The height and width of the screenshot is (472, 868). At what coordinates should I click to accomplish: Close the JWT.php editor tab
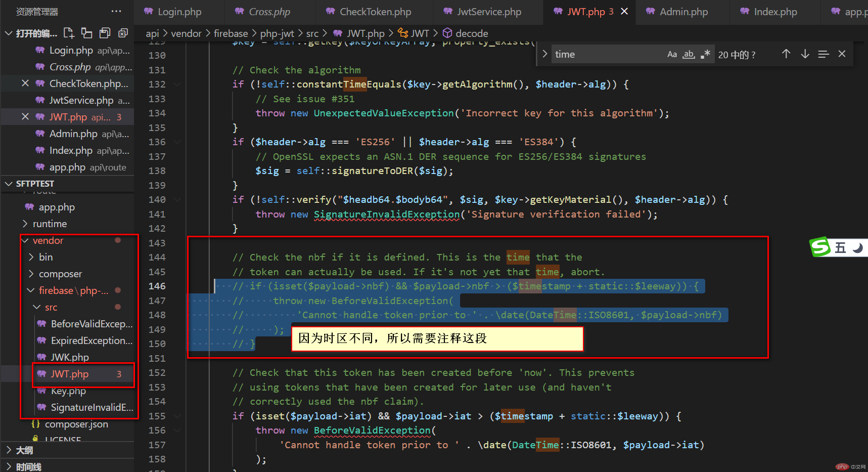click(624, 11)
